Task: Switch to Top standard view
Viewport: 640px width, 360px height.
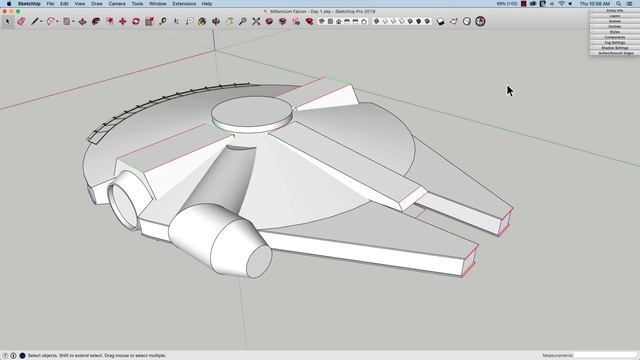Action: tap(330, 21)
